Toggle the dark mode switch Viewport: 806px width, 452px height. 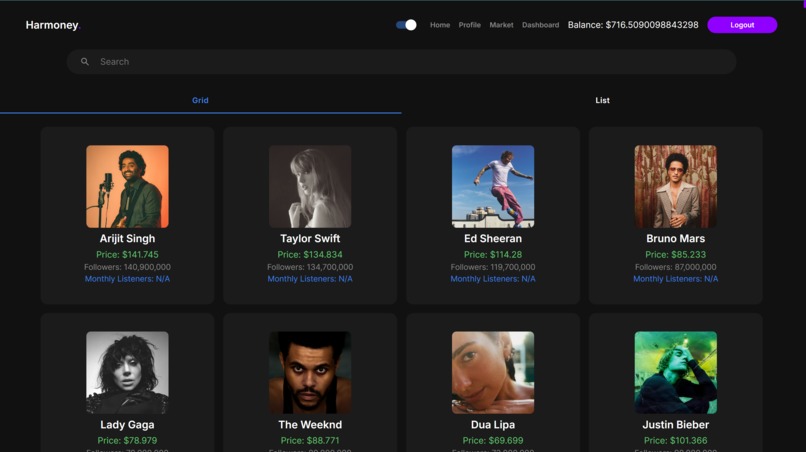coord(406,25)
